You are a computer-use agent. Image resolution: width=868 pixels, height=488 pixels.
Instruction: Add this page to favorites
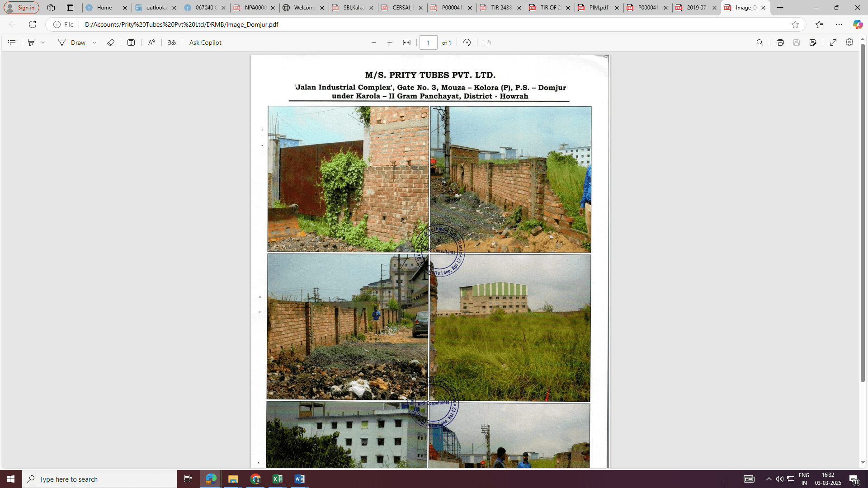coord(795,24)
